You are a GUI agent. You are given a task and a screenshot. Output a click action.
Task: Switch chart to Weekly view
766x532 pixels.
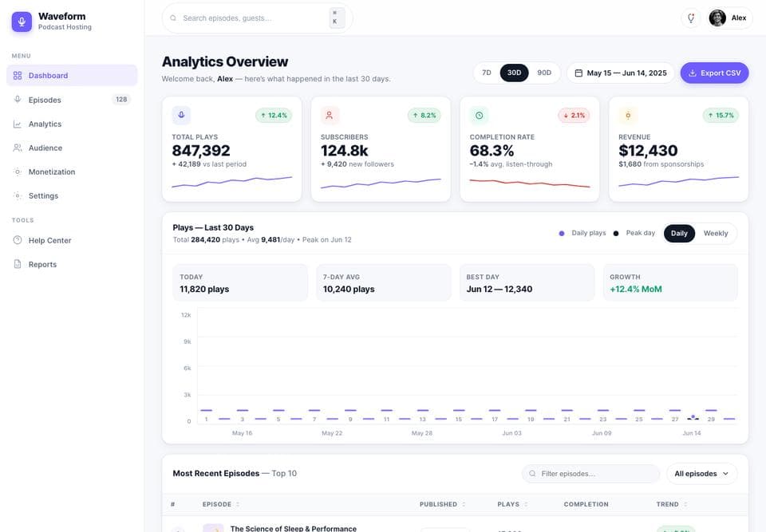716,234
